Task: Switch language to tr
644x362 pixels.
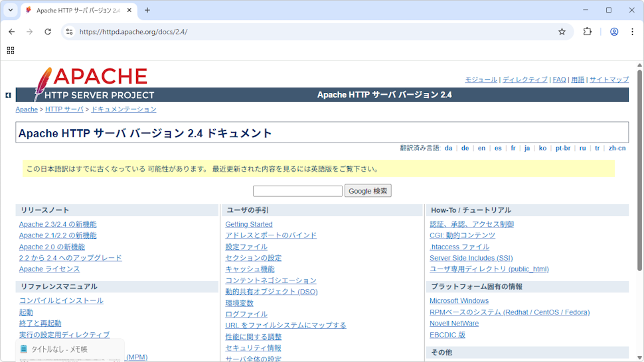Action: (x=597, y=148)
